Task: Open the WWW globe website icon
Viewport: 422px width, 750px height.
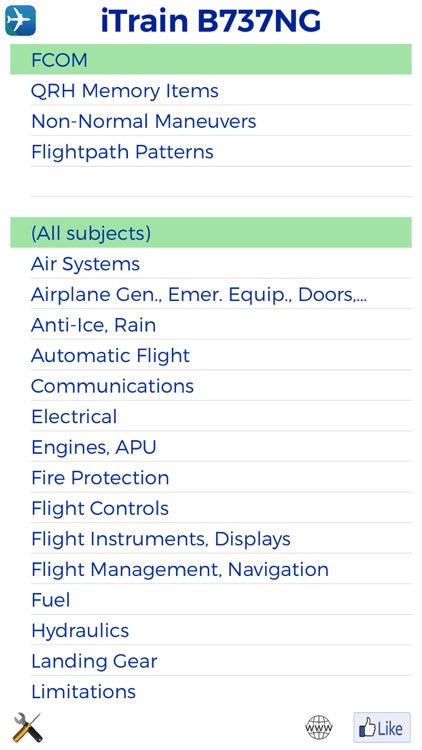Action: tap(319, 728)
